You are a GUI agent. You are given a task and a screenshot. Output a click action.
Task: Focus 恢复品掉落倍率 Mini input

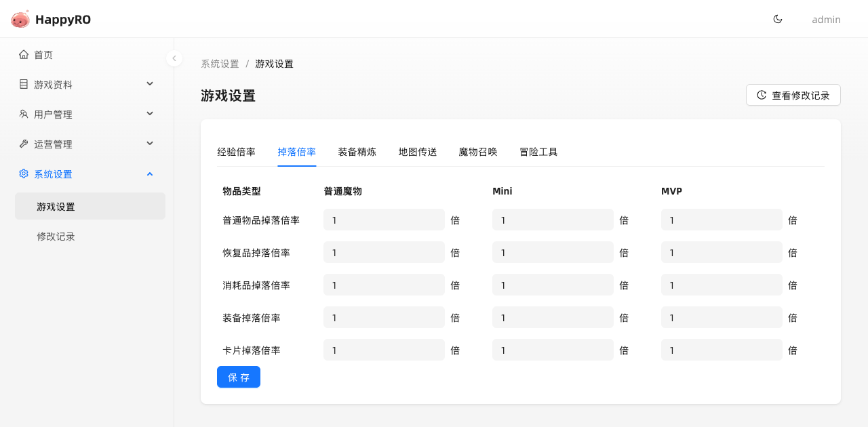[553, 252]
